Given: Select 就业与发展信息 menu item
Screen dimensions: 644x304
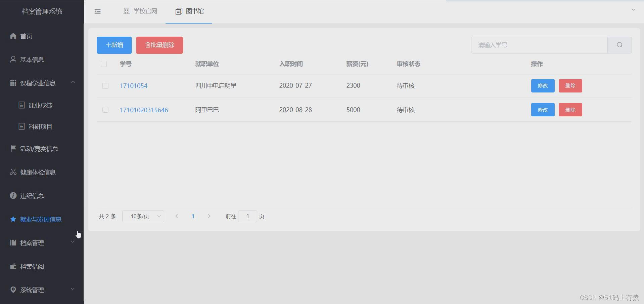Looking at the screenshot, I should pos(42,219).
